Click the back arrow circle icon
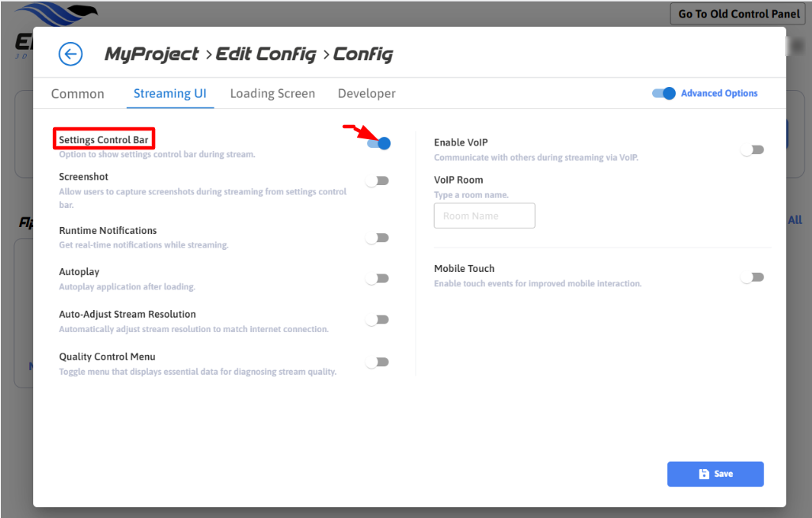Screen dimensions: 812x518 click(x=70, y=54)
